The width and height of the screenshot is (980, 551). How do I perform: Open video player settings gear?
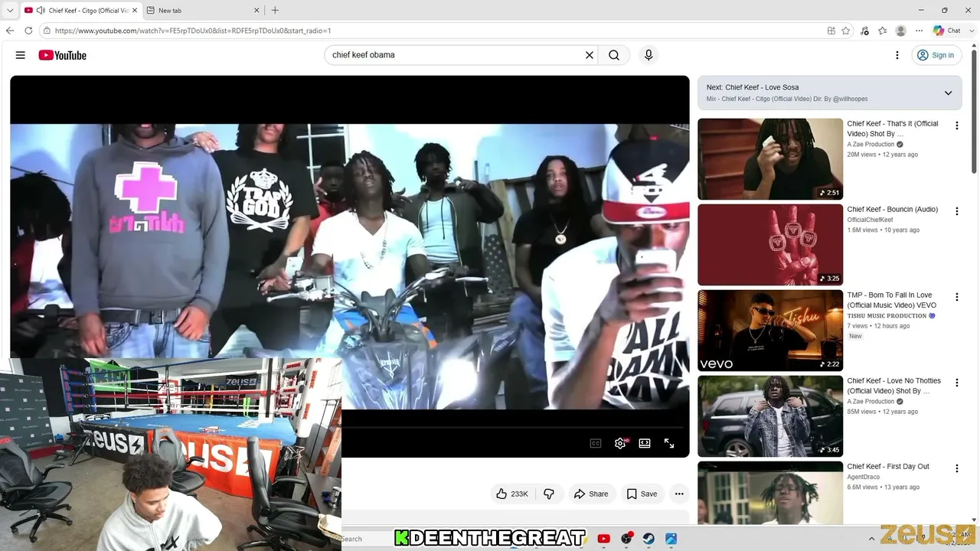pos(620,443)
